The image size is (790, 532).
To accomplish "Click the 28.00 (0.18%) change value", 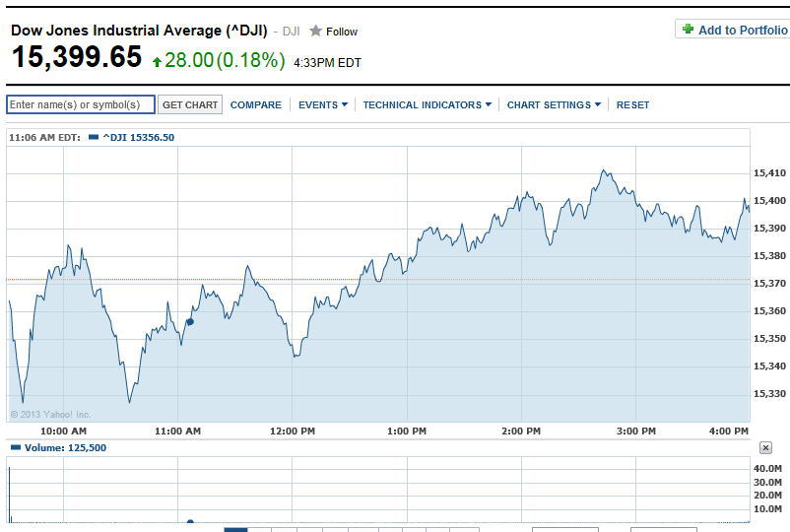I will (225, 60).
